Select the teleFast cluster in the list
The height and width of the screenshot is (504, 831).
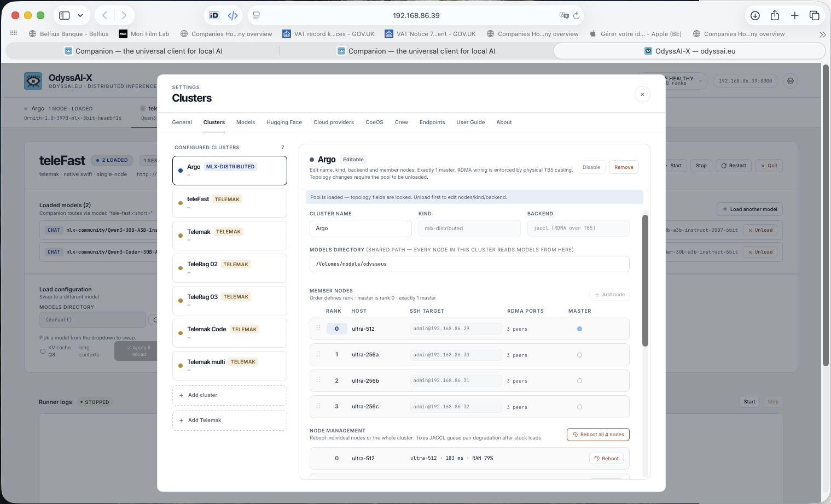[x=230, y=203]
